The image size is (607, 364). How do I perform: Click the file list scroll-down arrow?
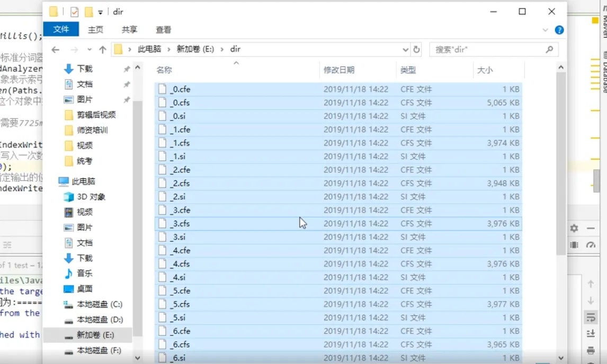click(560, 358)
